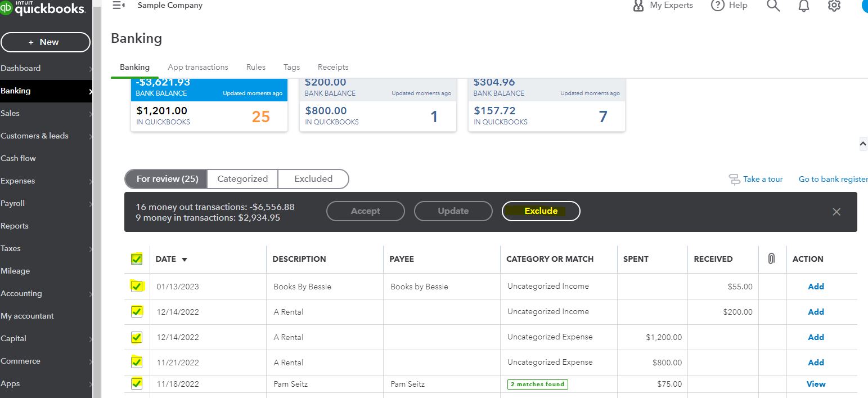This screenshot has width=868, height=398.
Task: Select the bank card with 1 transaction
Action: (378, 105)
